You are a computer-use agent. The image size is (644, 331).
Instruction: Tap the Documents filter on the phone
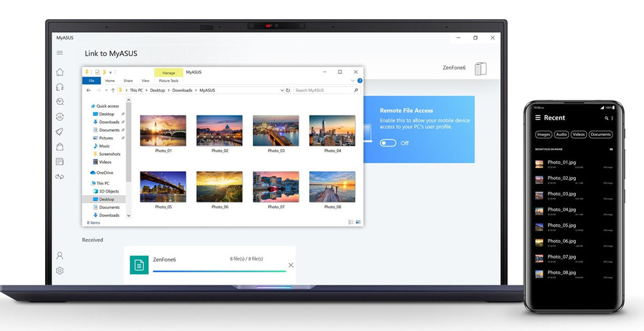point(601,135)
